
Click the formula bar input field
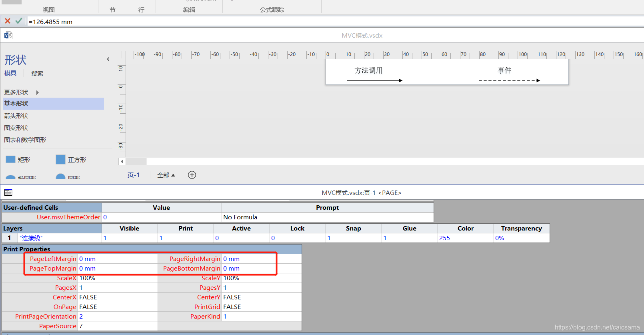(x=335, y=22)
